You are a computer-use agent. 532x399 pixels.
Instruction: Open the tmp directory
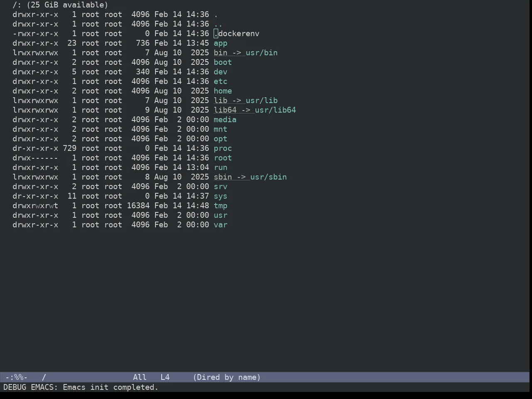point(220,206)
